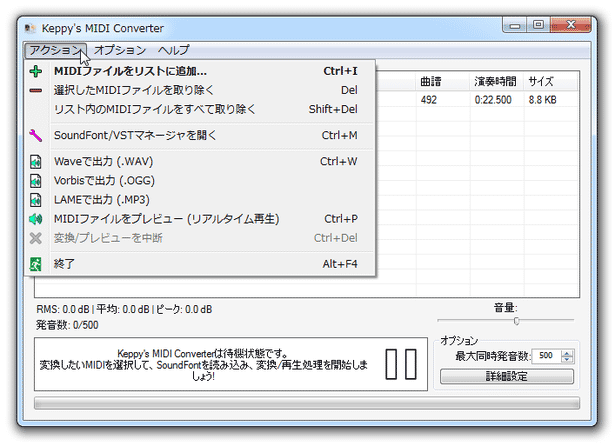This screenshot has height=446, width=615.
Task: Click the 詳細設定 button
Action: [507, 377]
